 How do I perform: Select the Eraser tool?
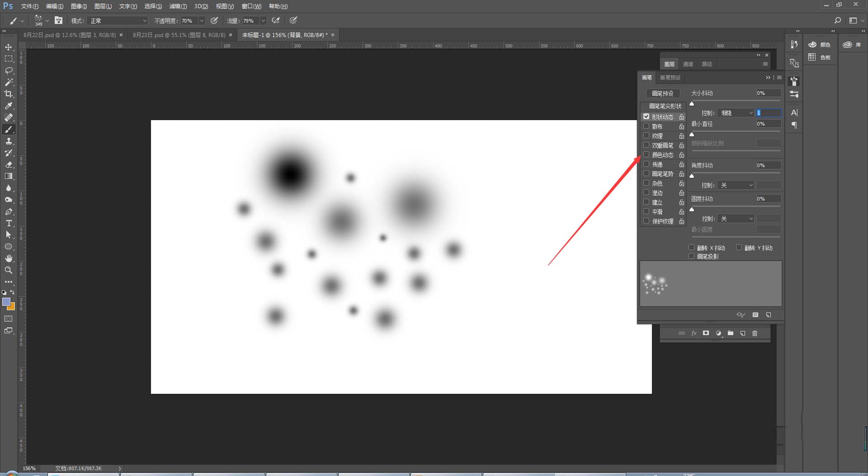[9, 164]
